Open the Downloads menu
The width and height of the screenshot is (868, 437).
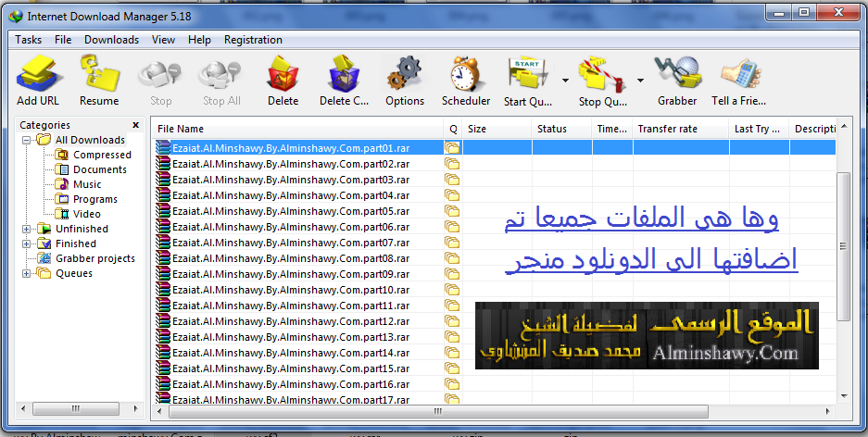(x=111, y=40)
